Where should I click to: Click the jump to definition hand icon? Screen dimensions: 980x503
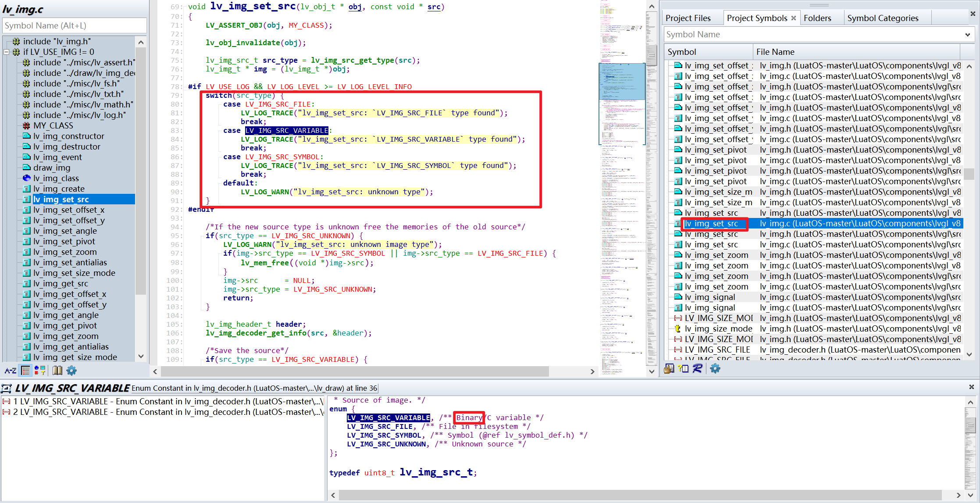click(x=669, y=368)
